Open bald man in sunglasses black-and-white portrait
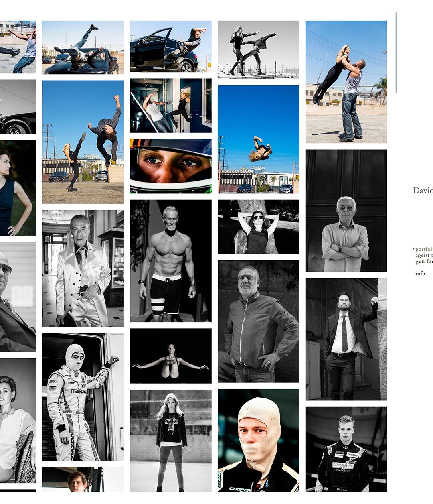The height and width of the screenshot is (504, 433). (x=18, y=297)
